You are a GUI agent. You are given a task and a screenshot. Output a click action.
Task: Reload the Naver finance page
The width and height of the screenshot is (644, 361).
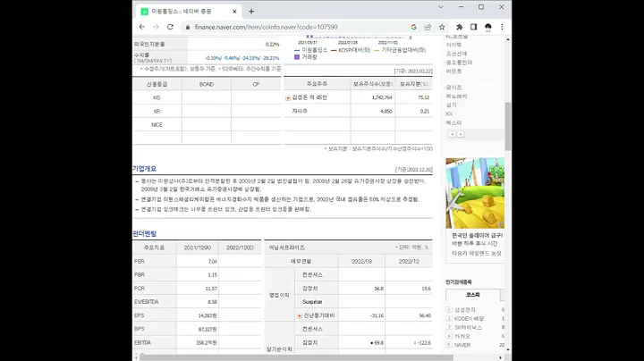[x=170, y=27]
